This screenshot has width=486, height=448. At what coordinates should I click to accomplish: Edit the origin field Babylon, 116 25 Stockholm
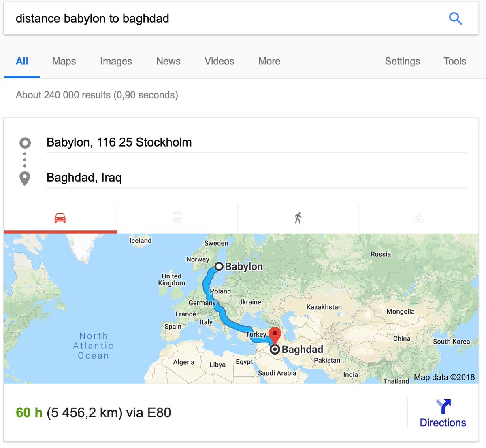[x=257, y=142]
